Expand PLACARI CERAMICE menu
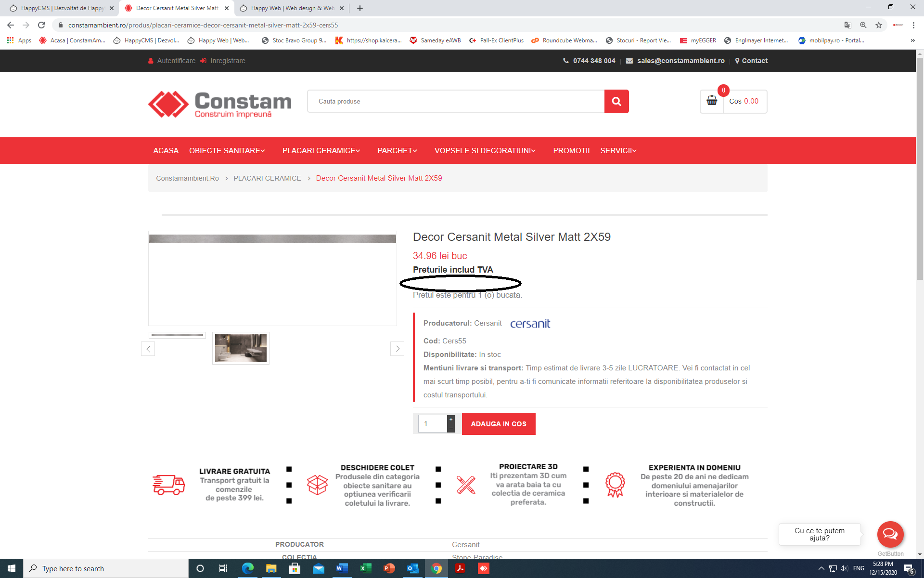 321,151
